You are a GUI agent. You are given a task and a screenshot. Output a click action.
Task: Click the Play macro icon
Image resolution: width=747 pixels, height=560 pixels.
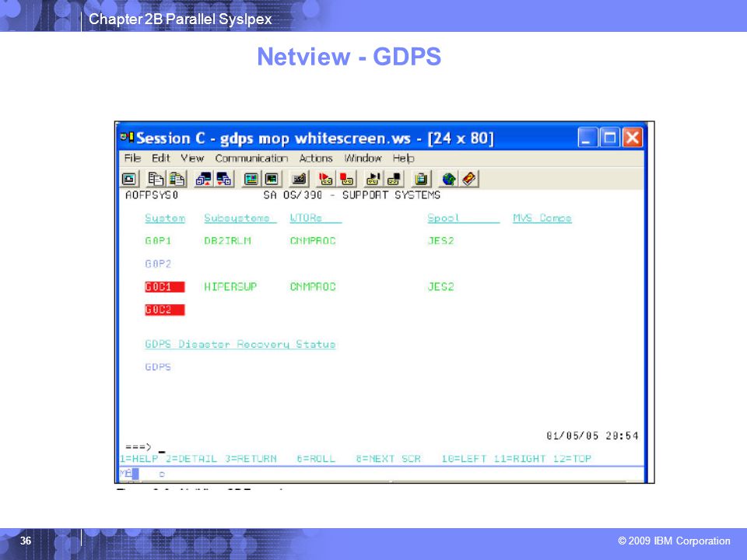click(373, 179)
